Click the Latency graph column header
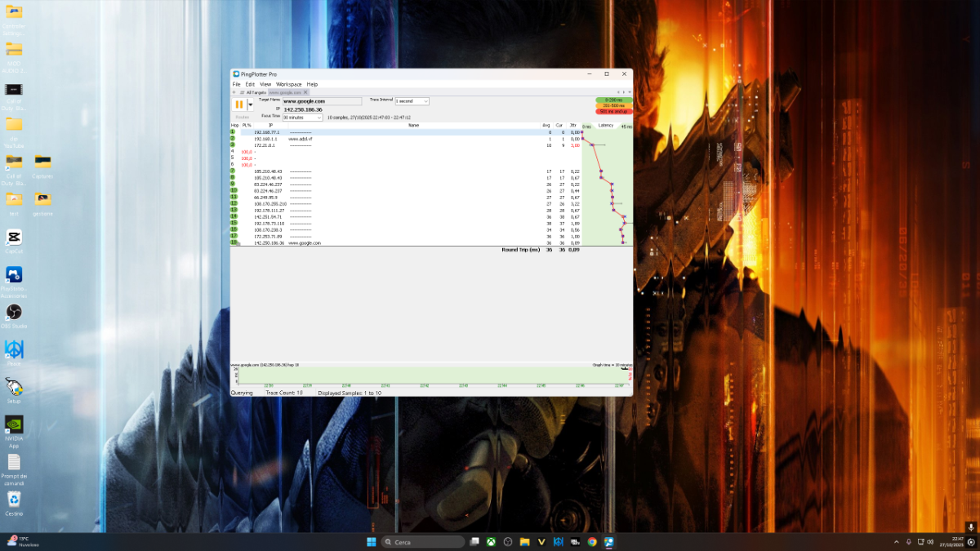 pyautogui.click(x=606, y=126)
